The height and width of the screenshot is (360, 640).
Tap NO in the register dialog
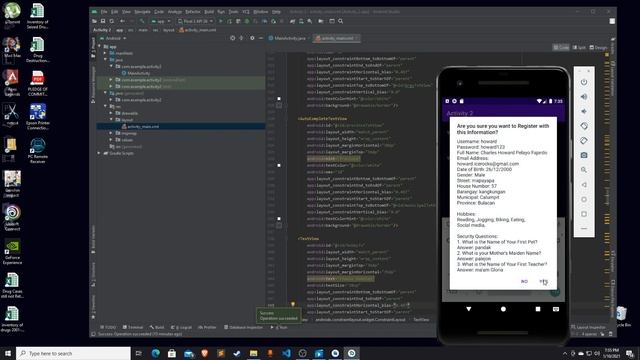(524, 282)
